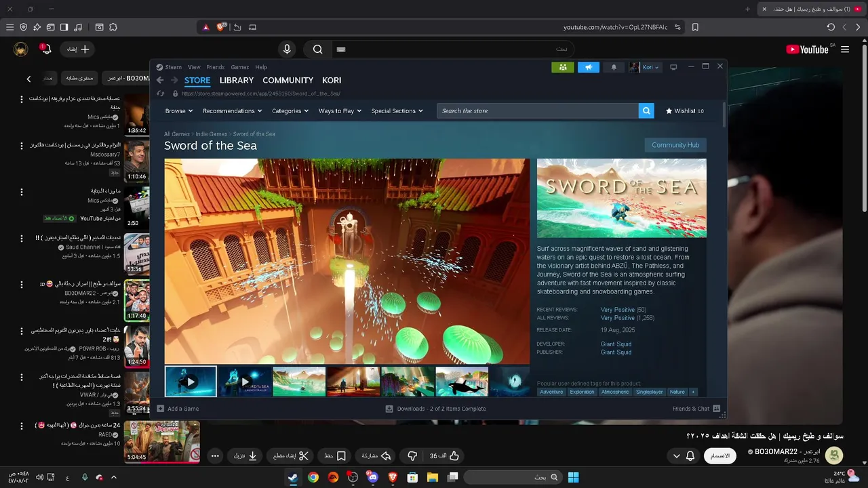Open the YouTube hamburger guide menu

pos(845,49)
